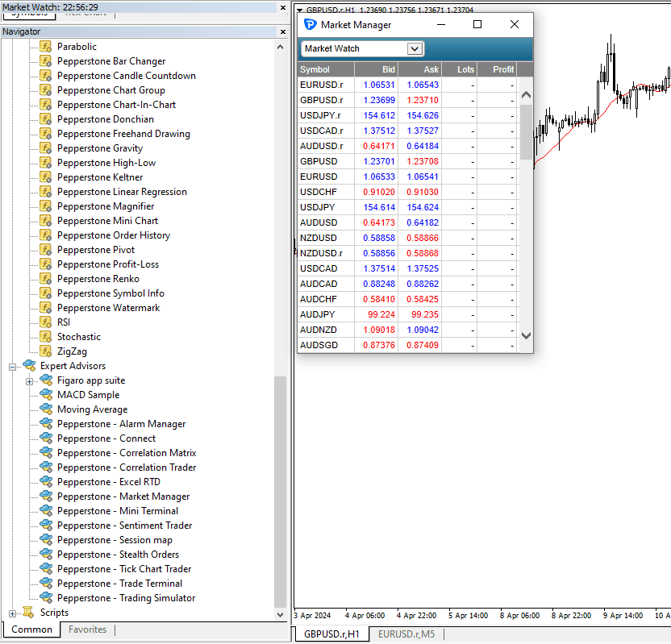Expand the Figaro app suite node
The image size is (671, 644).
pyautogui.click(x=29, y=381)
